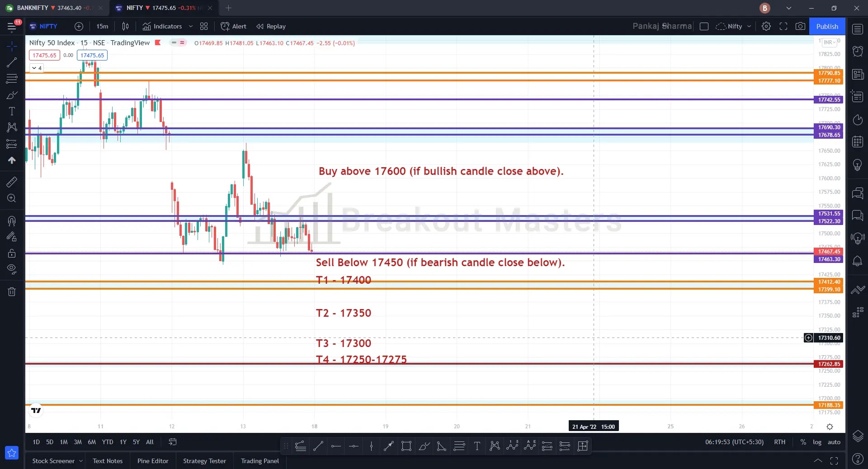Open the hamburger main menu
Viewport: 868px width, 469px height.
point(12,27)
